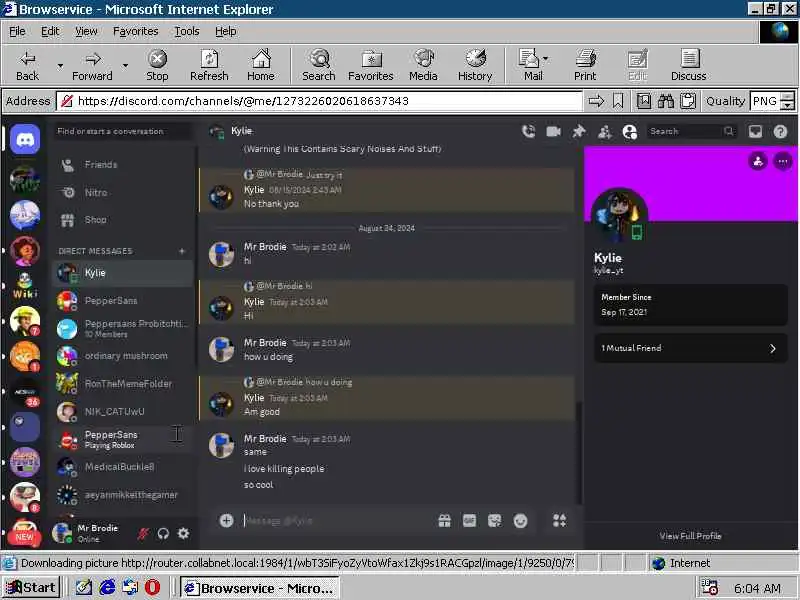Open the GIF picker icon
The image size is (800, 600).
[x=469, y=520]
